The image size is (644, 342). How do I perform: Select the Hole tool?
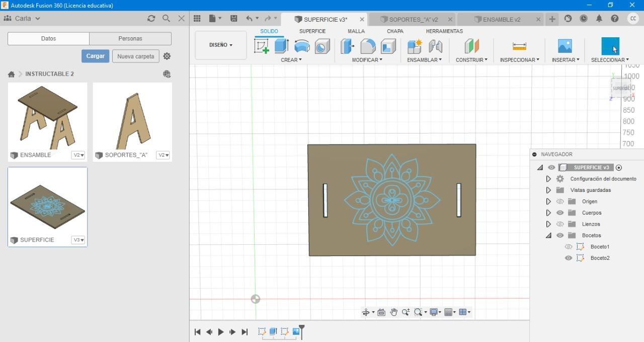322,46
